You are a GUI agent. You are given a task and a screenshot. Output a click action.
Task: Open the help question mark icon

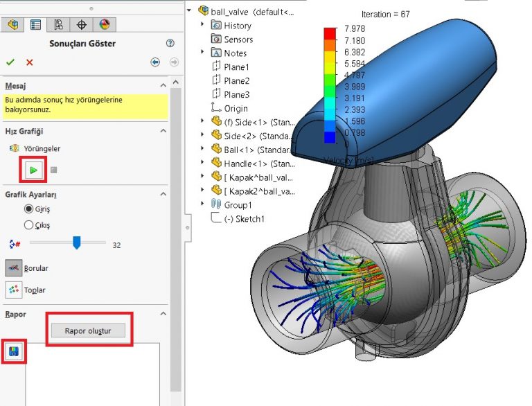pyautogui.click(x=170, y=43)
